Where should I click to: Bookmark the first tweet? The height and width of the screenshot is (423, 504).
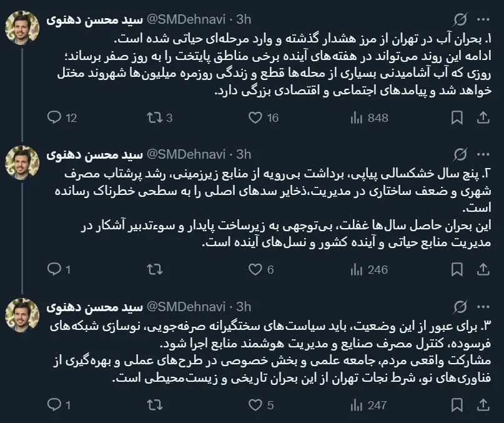(x=457, y=117)
